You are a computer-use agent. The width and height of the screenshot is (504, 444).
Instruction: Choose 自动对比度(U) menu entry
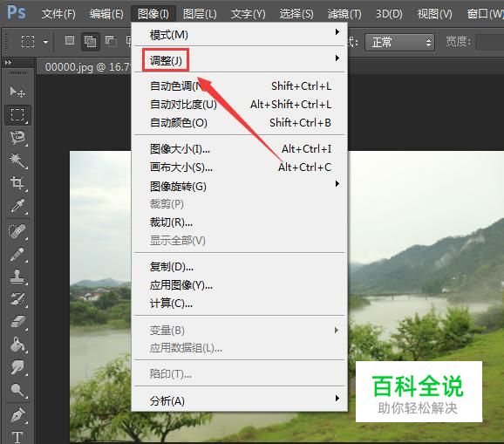click(240, 104)
